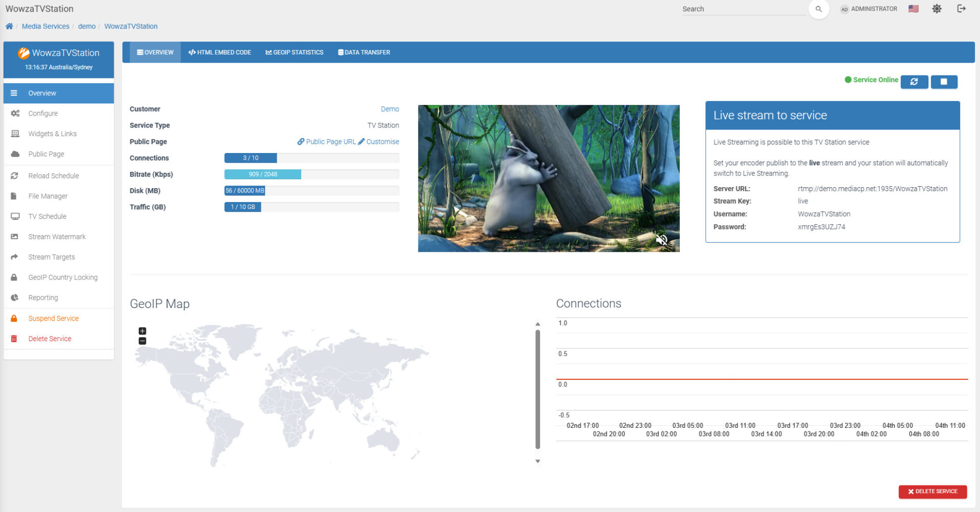The image size is (980, 512).
Task: Open the HTML Embed Code tab
Action: (219, 53)
